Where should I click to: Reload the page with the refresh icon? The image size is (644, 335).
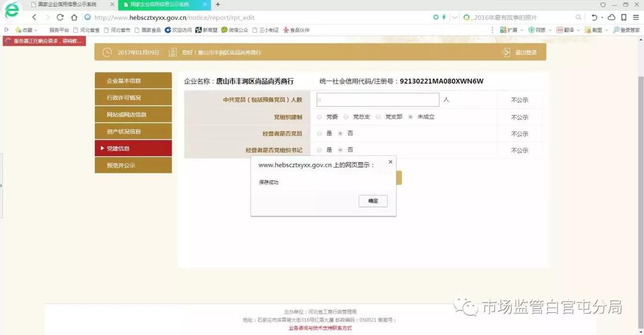[x=60, y=17]
